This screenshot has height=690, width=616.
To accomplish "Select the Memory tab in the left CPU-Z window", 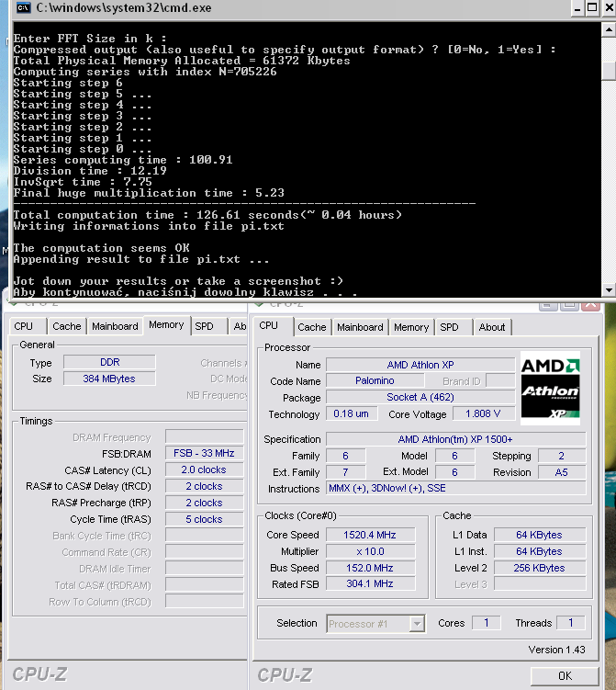I will pyautogui.click(x=166, y=324).
